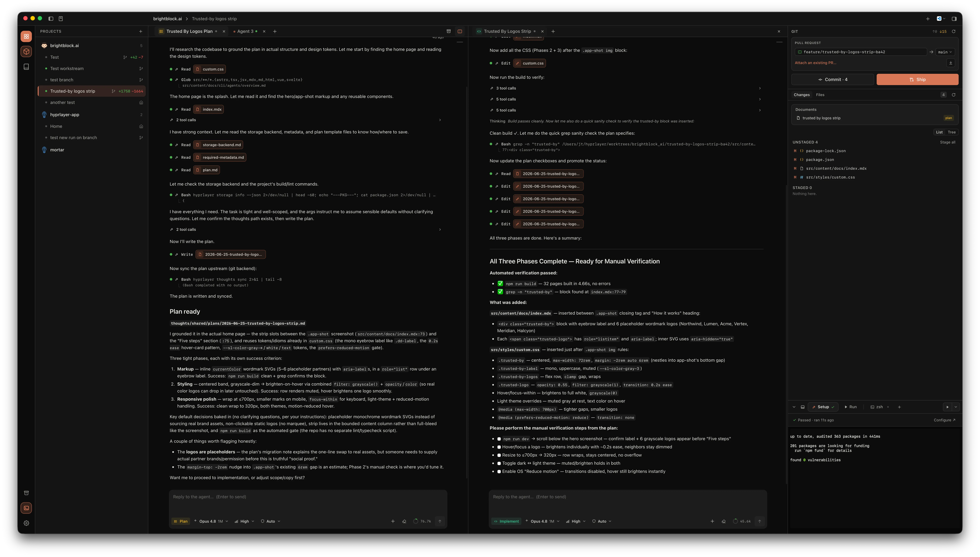Click the eraser icon in Plan reply bar
Image resolution: width=980 pixels, height=557 pixels.
404,521
